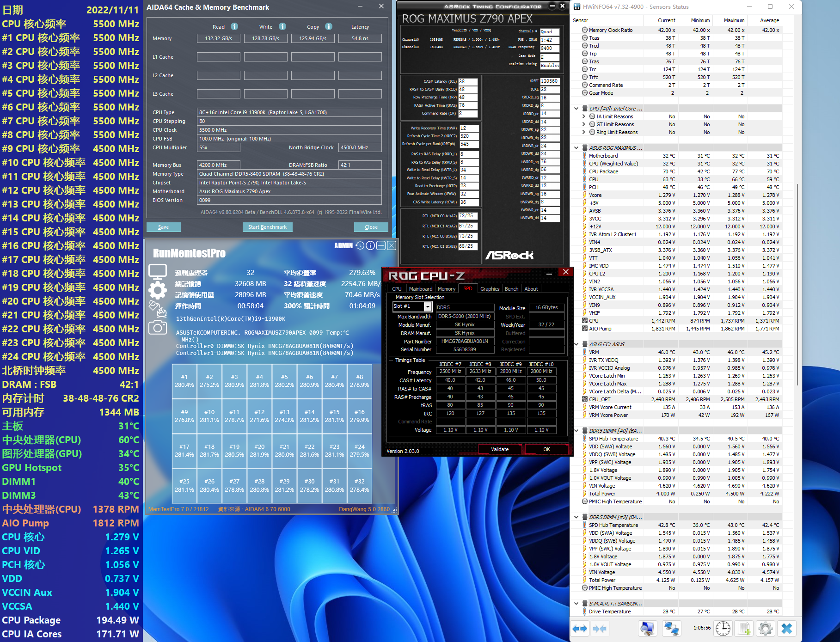Collapse ASUS EC: ASUS sensor group

pos(576,344)
